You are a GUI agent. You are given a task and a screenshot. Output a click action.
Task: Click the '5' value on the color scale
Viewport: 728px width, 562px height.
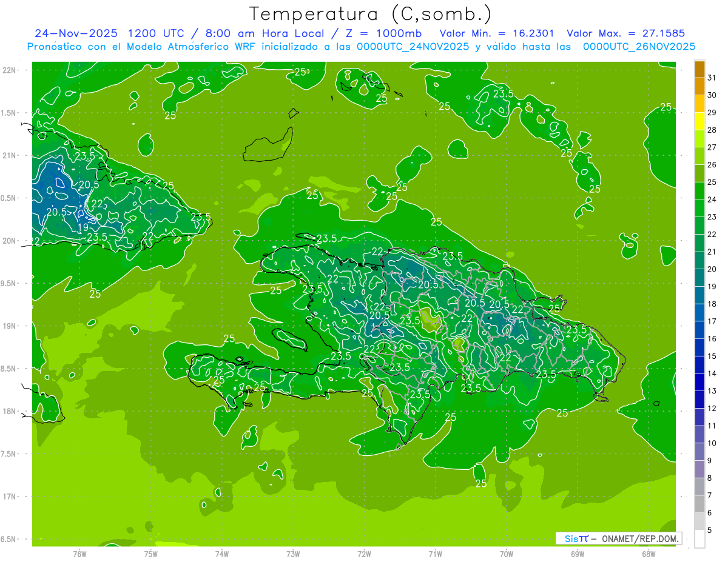(x=710, y=531)
